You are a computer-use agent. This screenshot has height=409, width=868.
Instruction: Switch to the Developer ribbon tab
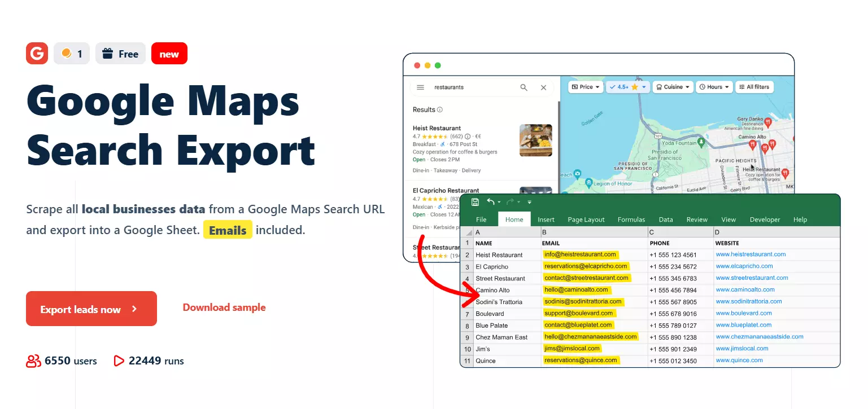(x=765, y=219)
